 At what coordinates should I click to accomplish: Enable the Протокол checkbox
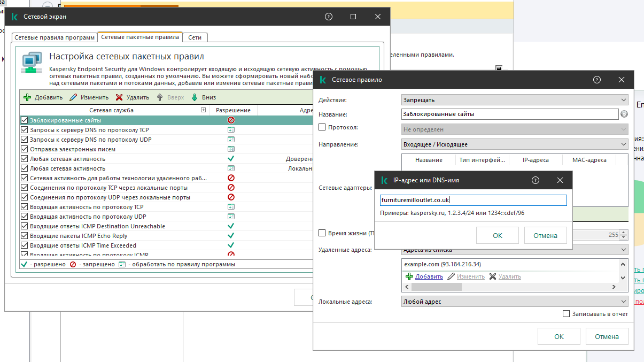click(322, 127)
